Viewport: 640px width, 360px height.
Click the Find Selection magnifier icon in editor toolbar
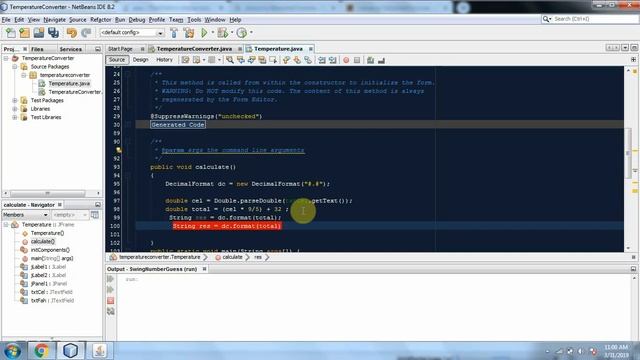click(x=230, y=60)
